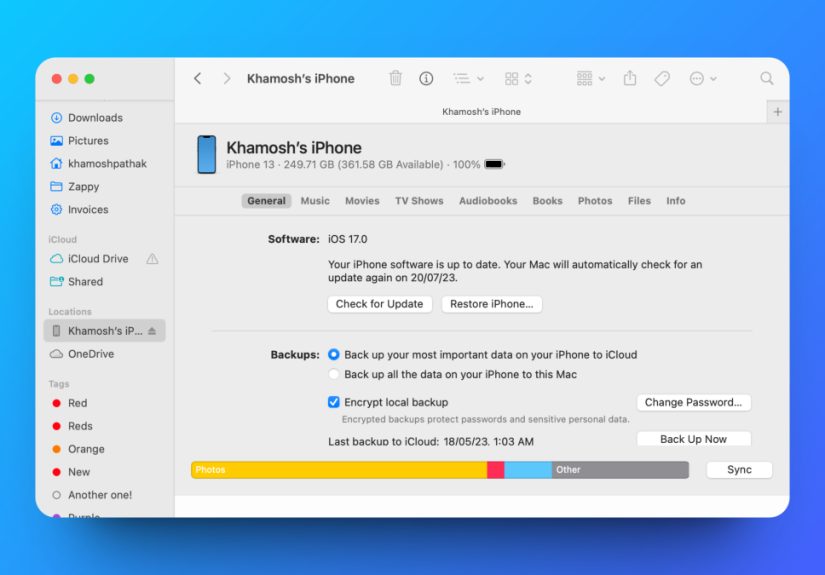Screen dimensions: 825x575
Task: Click the Share icon in toolbar
Action: coord(630,78)
